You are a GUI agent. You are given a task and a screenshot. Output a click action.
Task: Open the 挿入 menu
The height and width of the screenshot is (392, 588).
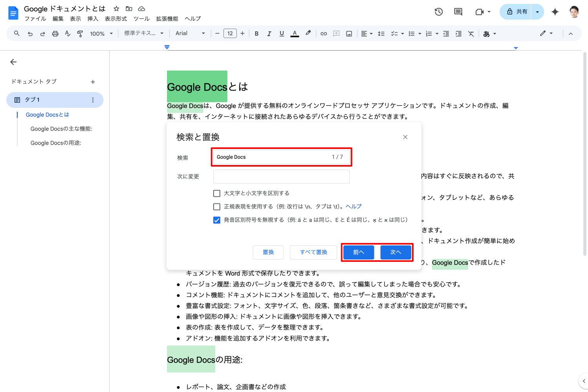93,19
